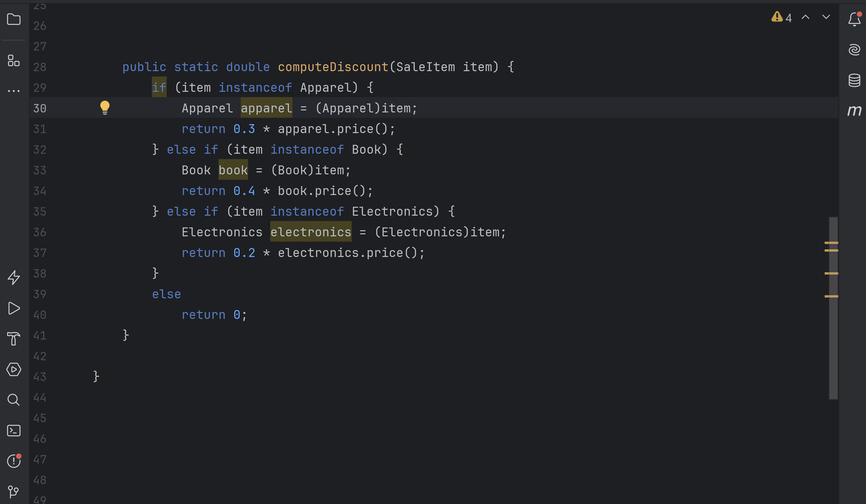Select line number 35 in the gutter
The image size is (866, 504).
click(x=39, y=212)
